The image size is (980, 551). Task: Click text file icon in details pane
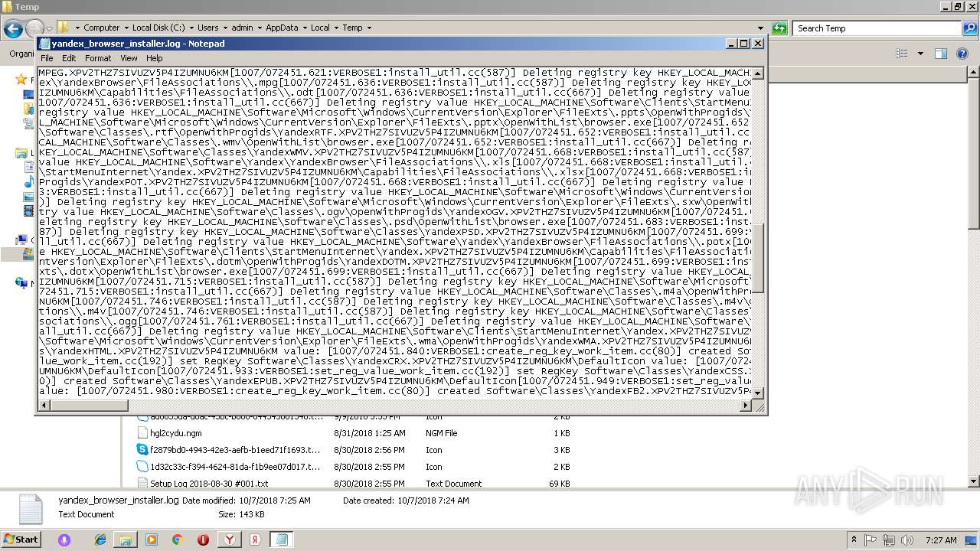[30, 508]
